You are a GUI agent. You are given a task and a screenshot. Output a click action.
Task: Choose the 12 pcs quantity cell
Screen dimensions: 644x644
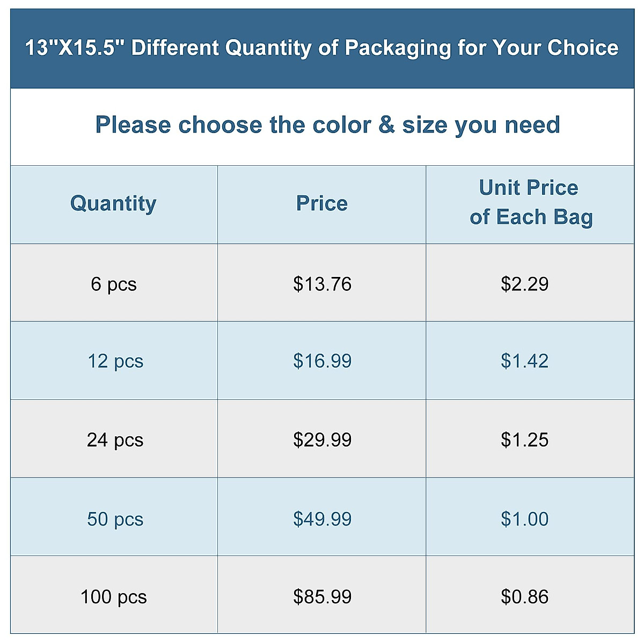[115, 361]
